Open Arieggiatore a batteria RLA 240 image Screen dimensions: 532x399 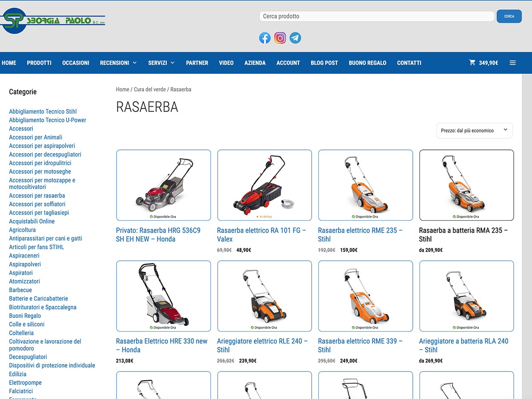[467, 296]
